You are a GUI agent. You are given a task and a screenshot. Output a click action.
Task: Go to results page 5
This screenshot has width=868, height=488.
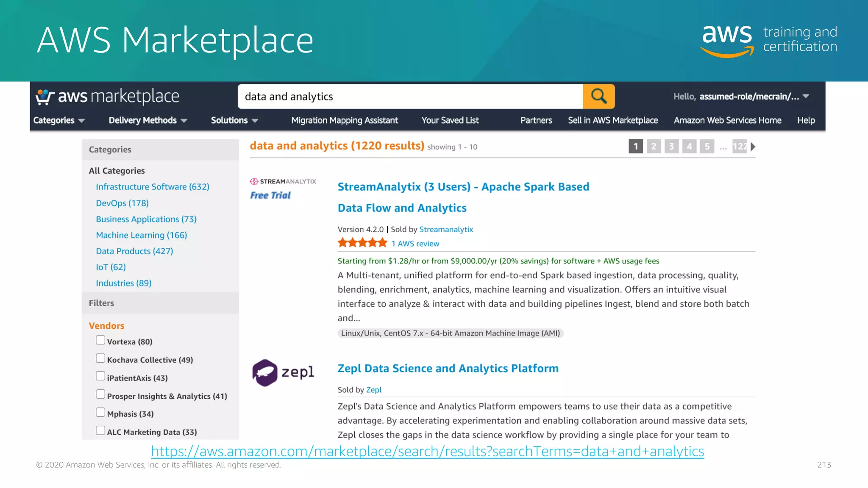coord(707,147)
